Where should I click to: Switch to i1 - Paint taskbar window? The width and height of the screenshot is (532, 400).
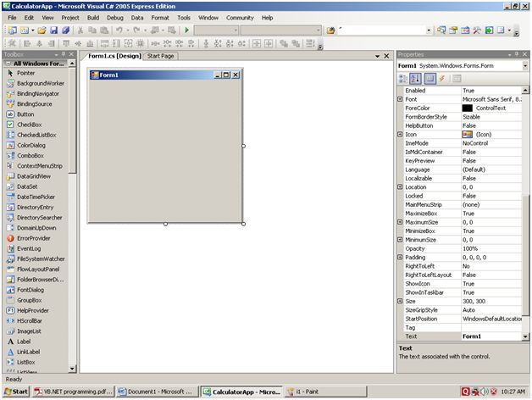pos(325,392)
